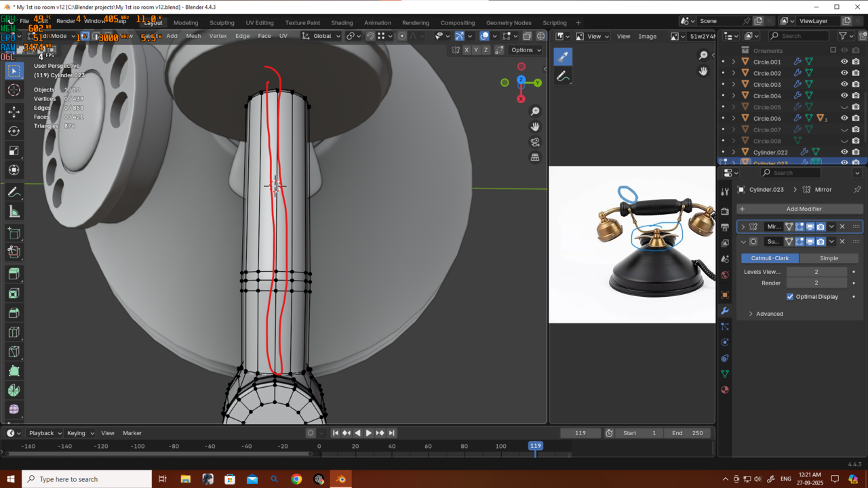Select the Simple subdivision type
The image size is (868, 488).
829,258
